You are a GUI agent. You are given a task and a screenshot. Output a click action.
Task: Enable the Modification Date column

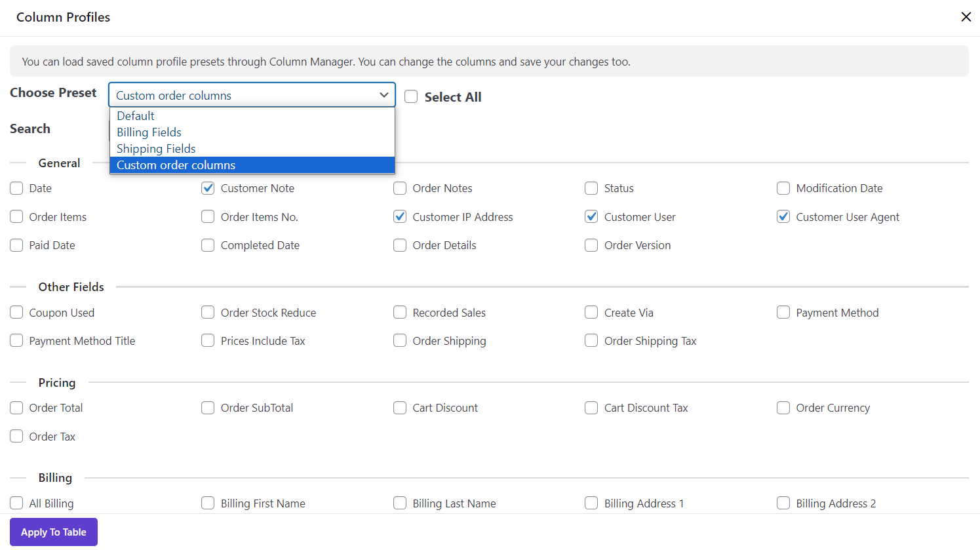pyautogui.click(x=783, y=188)
